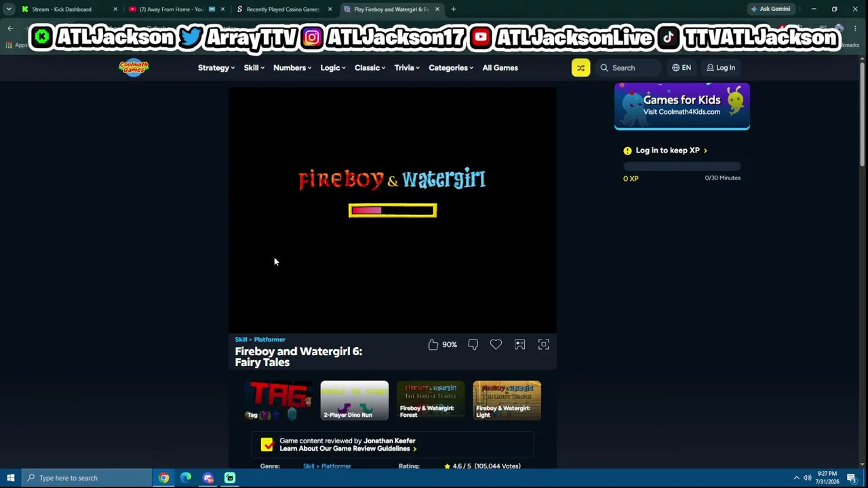
Task: Click the Ask Gemini button
Action: tap(770, 9)
